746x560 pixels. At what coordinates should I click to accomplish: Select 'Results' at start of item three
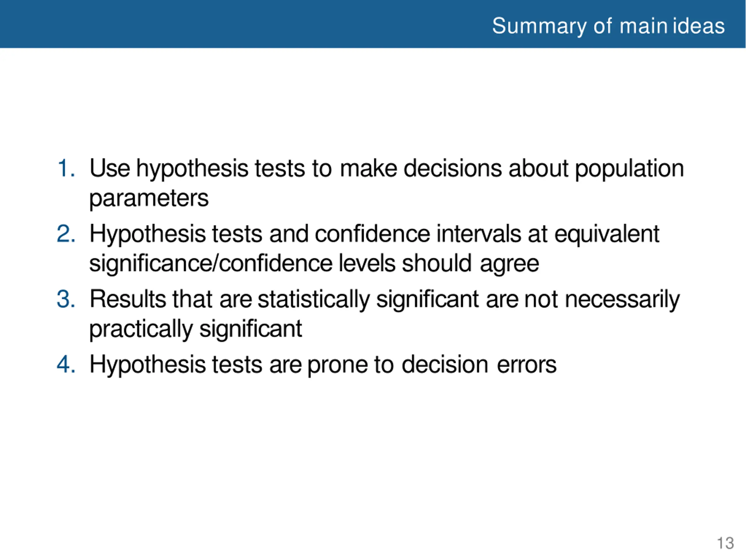[x=128, y=299]
